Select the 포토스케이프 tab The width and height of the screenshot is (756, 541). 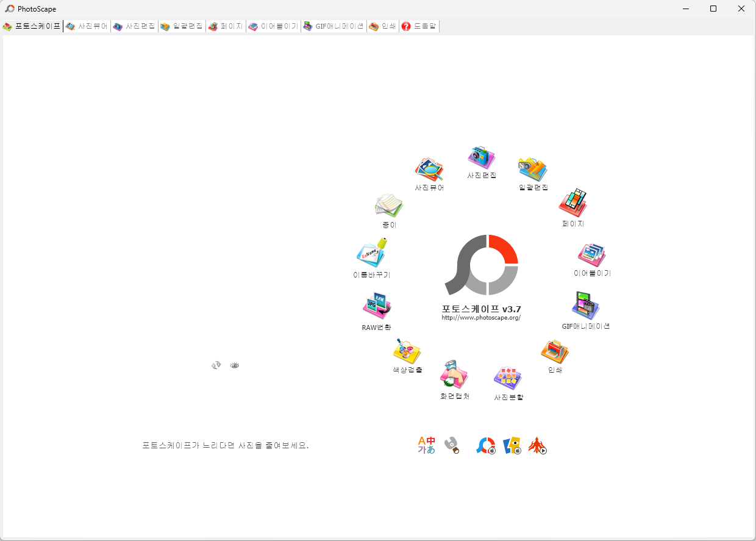click(x=32, y=26)
